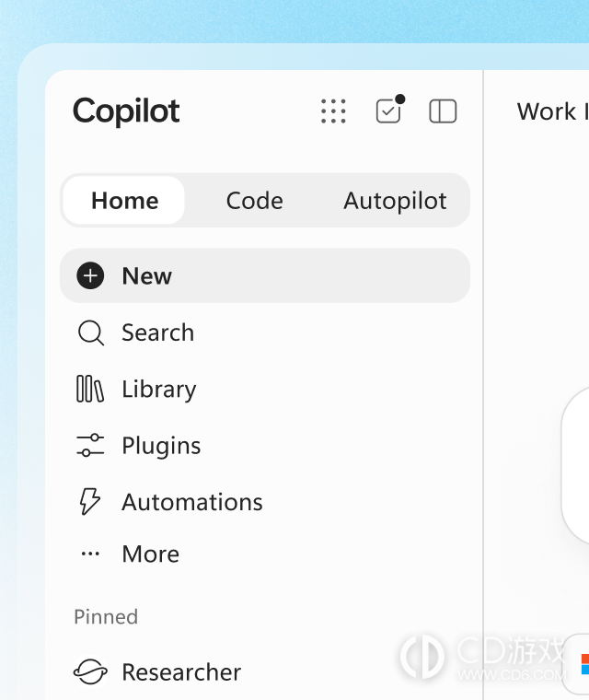Click the Plugins sliders icon

(90, 445)
